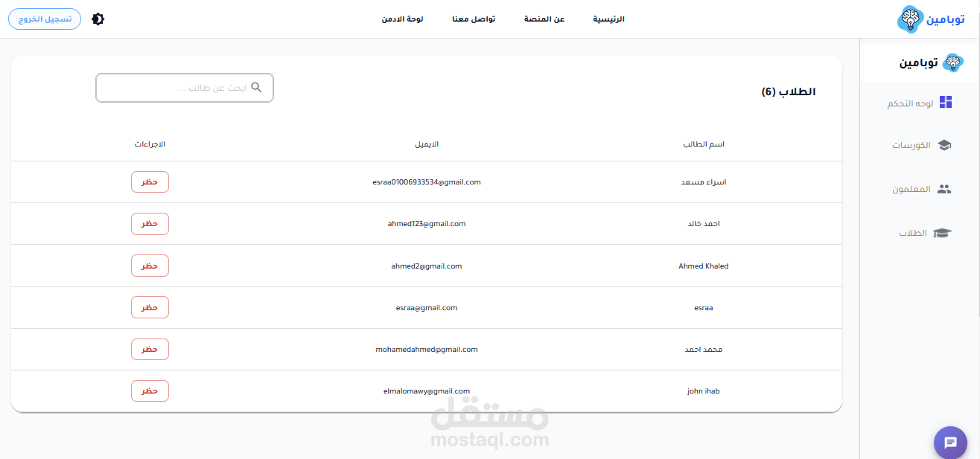Screen dimensions: 980x459
Task: Click student name john ihab
Action: tap(704, 391)
